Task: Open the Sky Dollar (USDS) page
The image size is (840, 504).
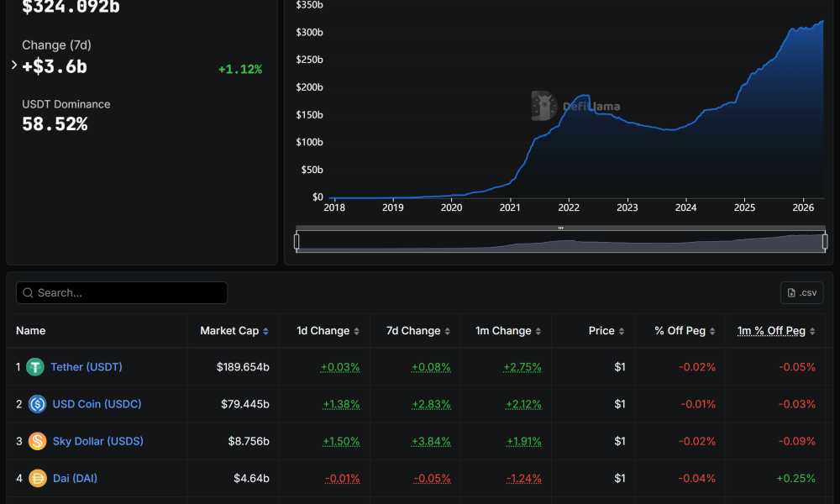Action: [x=98, y=441]
